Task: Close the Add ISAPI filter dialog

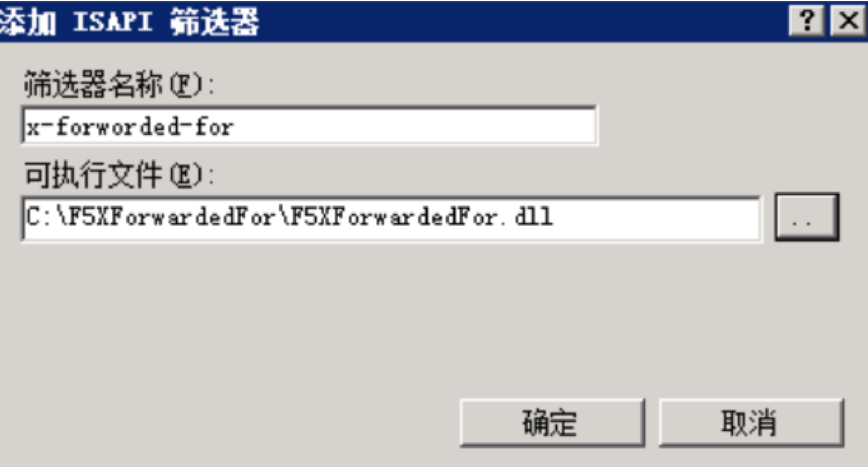Action: coord(849,21)
